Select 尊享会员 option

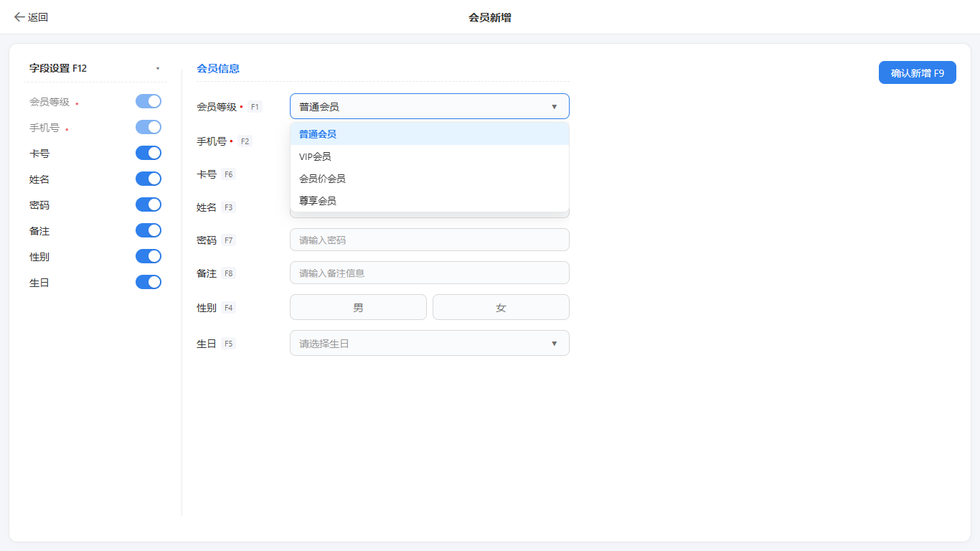430,201
